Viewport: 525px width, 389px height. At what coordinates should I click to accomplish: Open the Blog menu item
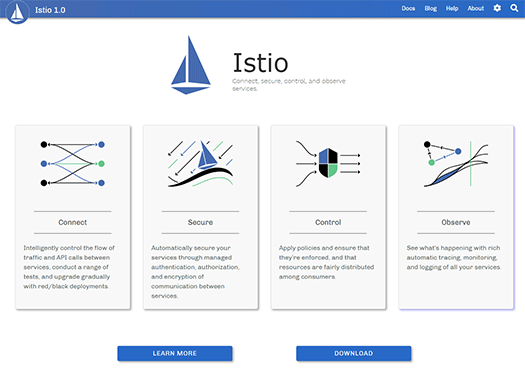click(431, 8)
